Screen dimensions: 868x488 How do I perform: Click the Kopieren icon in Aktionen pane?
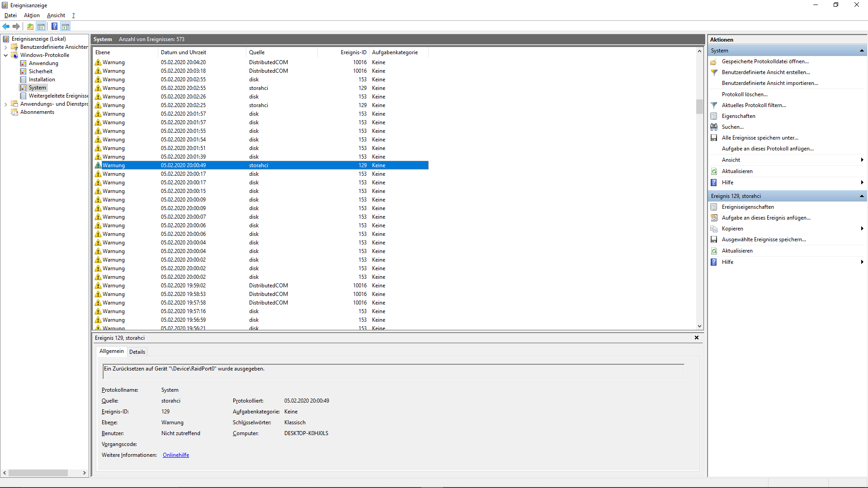(x=714, y=229)
